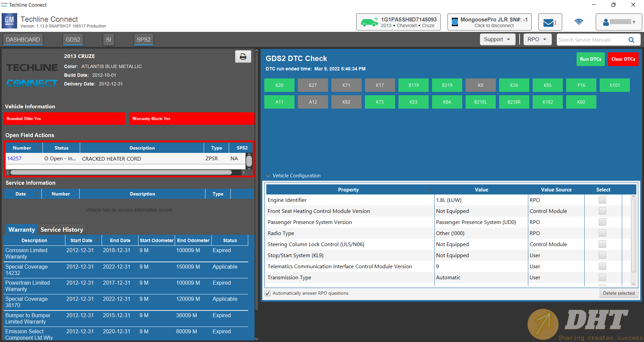
Task: Open the mail messages icon
Action: 548,22
